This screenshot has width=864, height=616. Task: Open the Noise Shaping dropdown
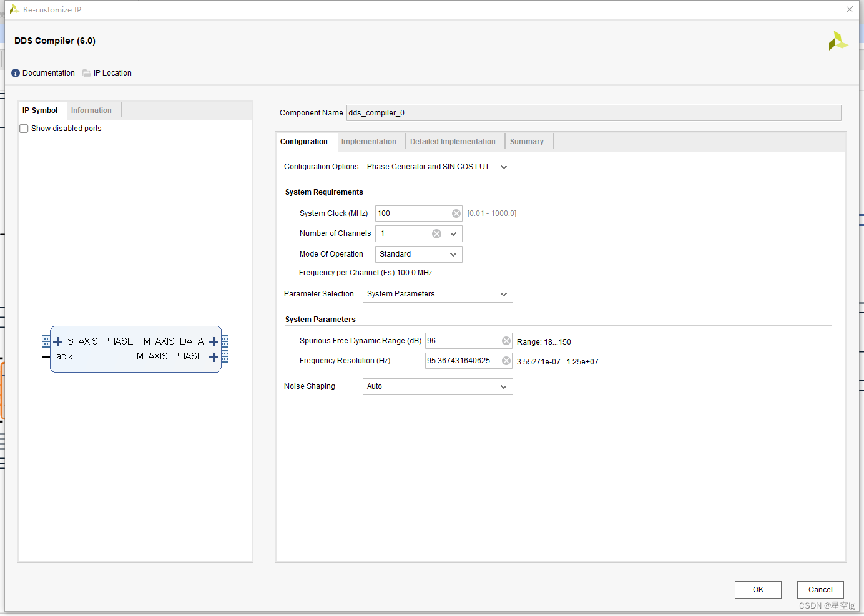(438, 386)
